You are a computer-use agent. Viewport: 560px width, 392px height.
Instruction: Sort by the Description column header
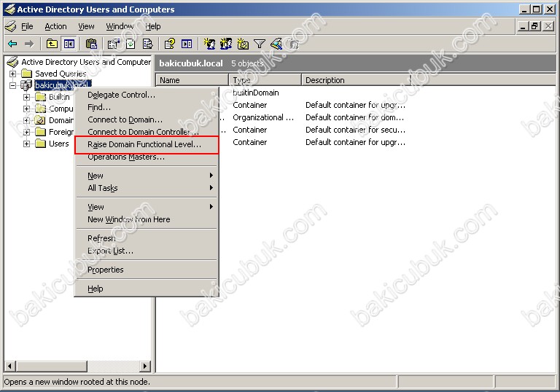(x=357, y=80)
